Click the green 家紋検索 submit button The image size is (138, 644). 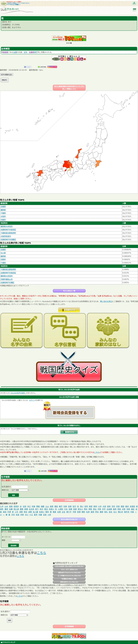pos(14,545)
